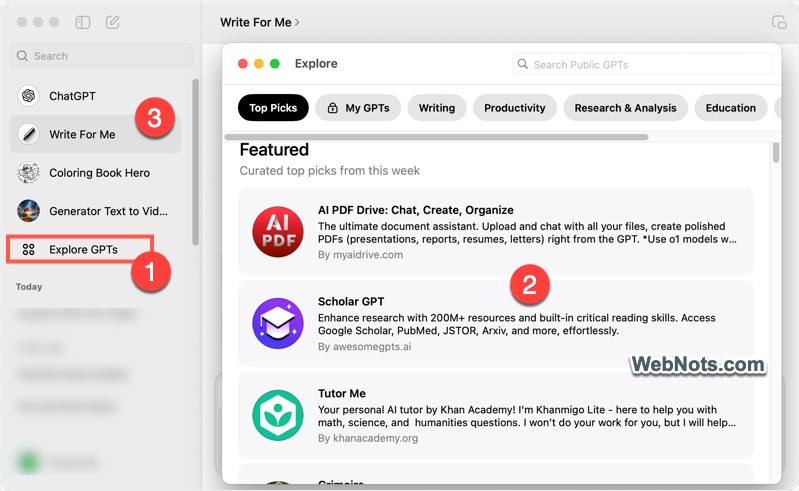Open AI PDF Drive: Chat, Create, Organize title
Screen dimensions: 799x491
[416, 210]
